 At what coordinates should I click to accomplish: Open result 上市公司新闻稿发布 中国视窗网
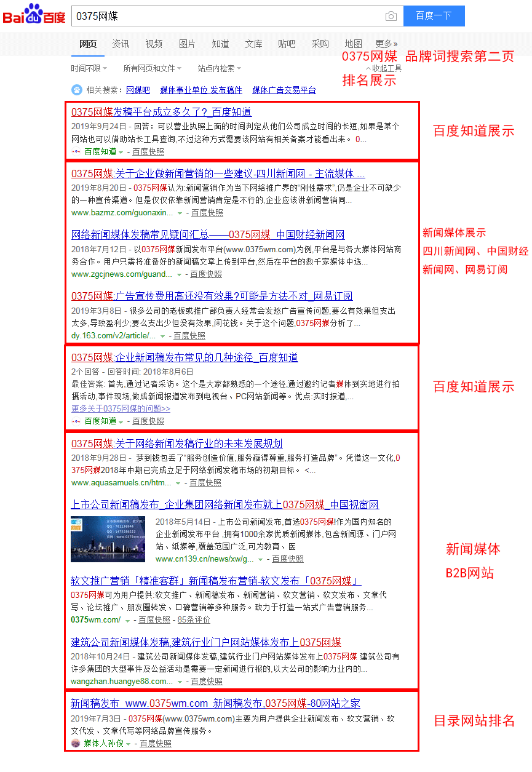225,505
